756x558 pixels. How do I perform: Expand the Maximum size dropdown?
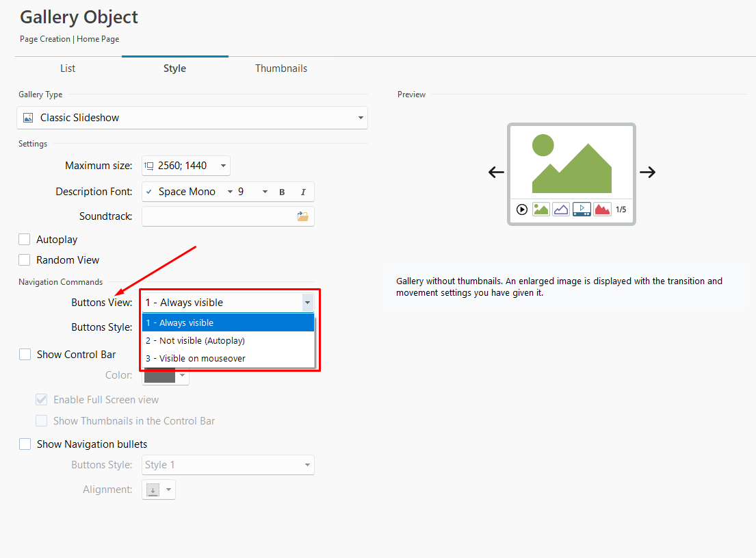point(223,166)
